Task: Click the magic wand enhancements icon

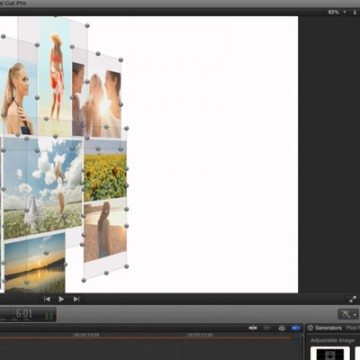Action: (345, 314)
